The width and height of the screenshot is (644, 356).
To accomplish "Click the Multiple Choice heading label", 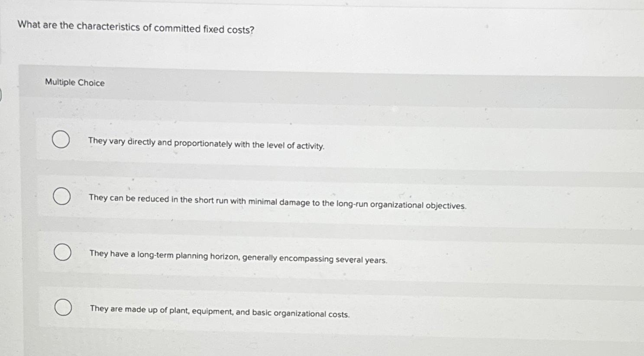I will coord(74,82).
